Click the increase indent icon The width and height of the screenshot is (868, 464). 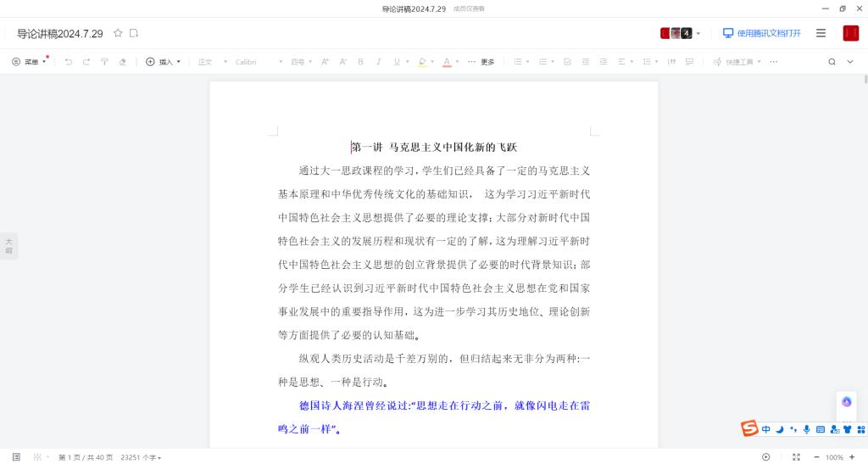[604, 62]
